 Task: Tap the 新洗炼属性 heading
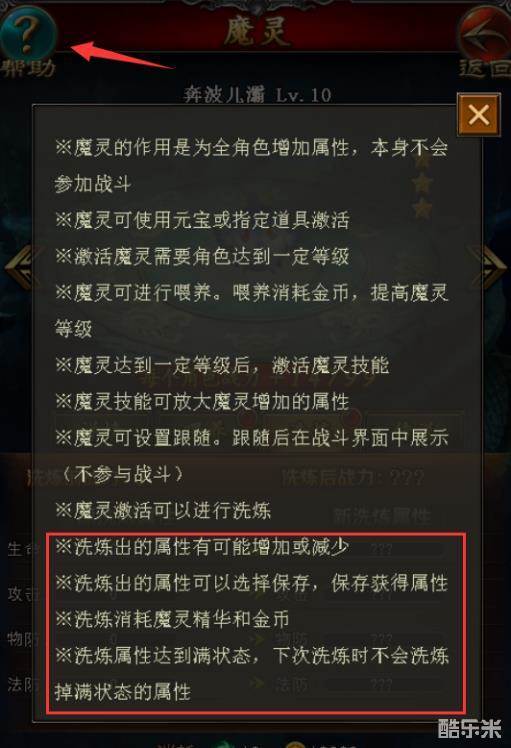tap(382, 515)
